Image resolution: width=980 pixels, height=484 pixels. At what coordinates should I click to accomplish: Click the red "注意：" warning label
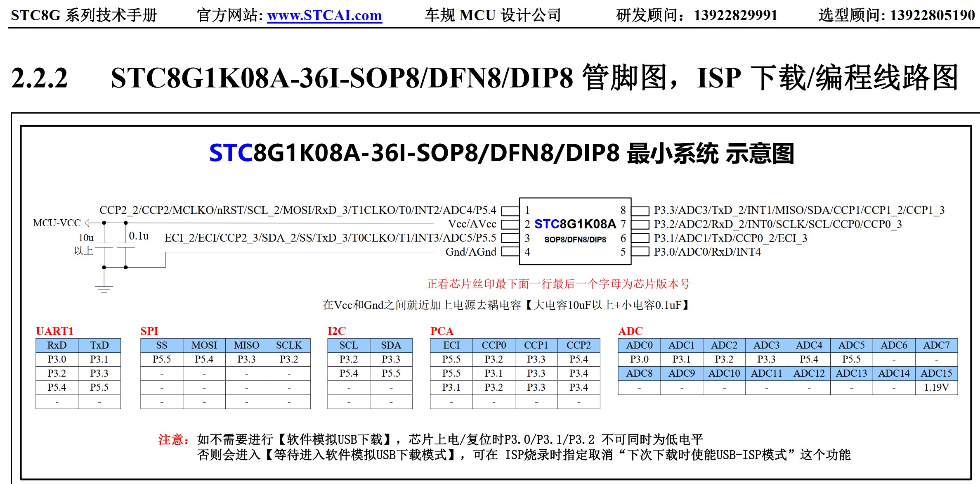(x=174, y=439)
